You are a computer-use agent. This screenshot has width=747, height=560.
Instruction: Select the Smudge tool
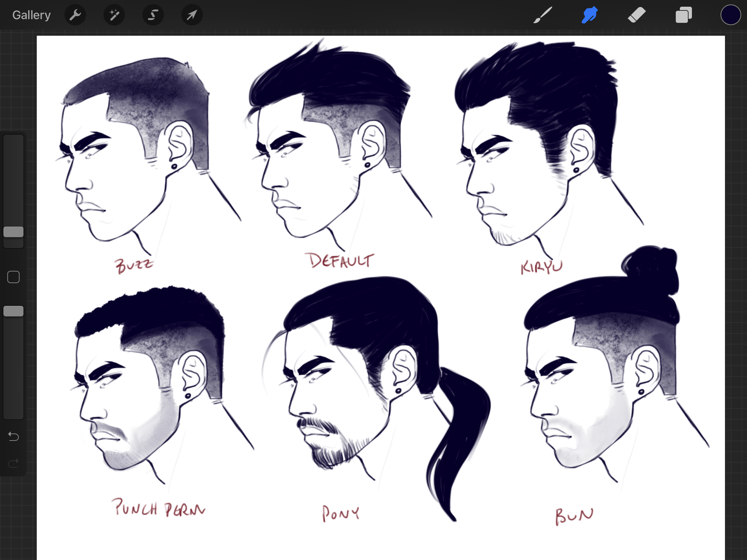589,15
